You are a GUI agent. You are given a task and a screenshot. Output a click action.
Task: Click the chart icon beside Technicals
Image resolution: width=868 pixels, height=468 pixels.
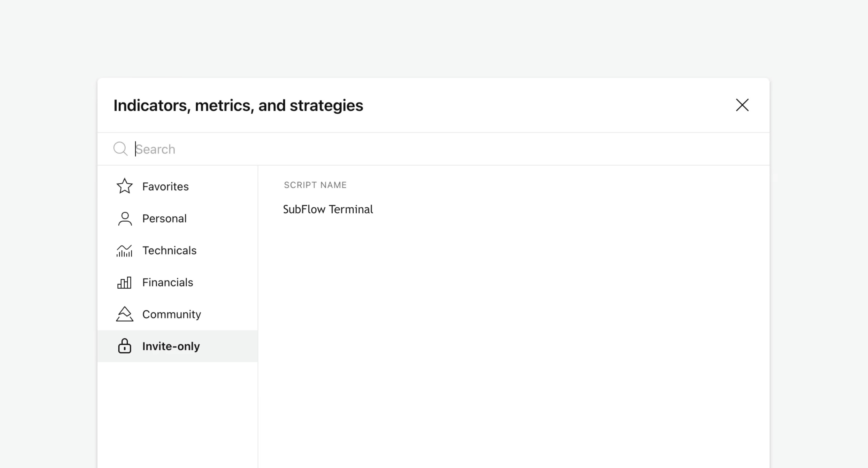coord(124,250)
